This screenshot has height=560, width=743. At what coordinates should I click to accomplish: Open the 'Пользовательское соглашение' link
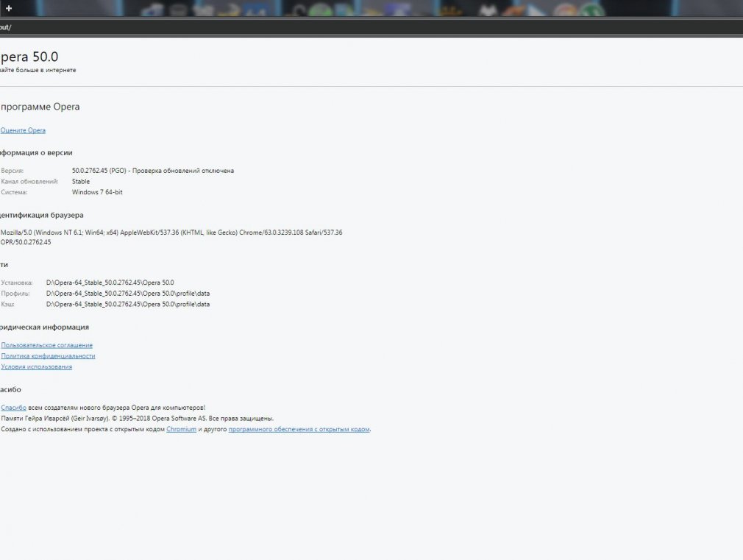pos(47,345)
